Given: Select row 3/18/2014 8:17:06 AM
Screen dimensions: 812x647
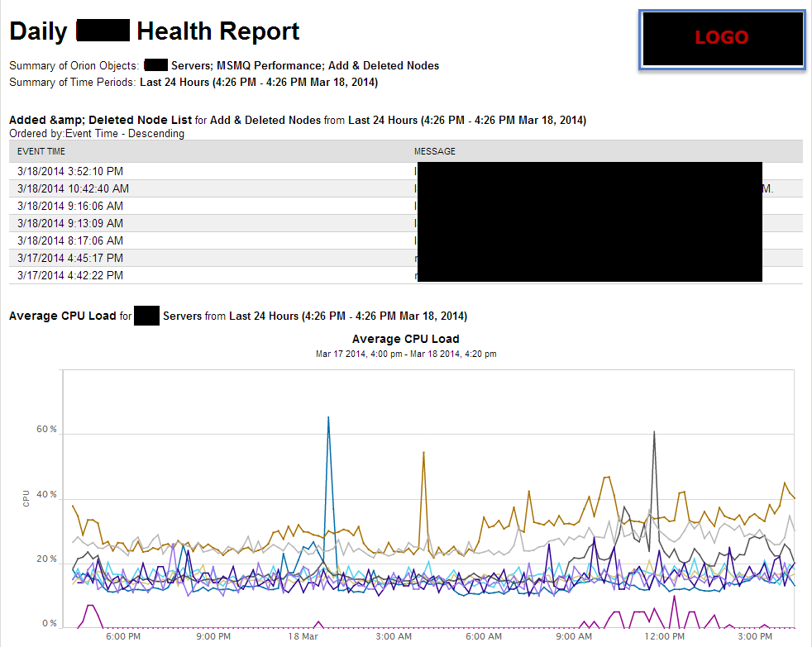Looking at the screenshot, I should [x=405, y=240].
